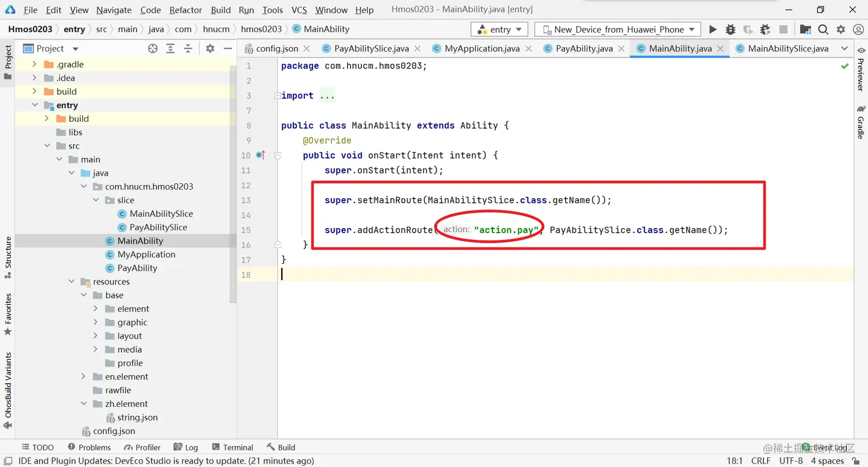
Task: Click the CRLF line separator status entry
Action: [x=761, y=461]
